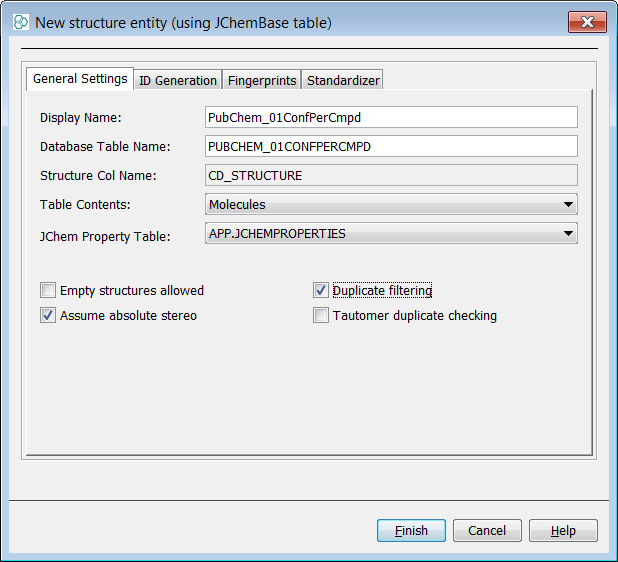
Task: Go to the Standardizer tab
Action: (342, 80)
